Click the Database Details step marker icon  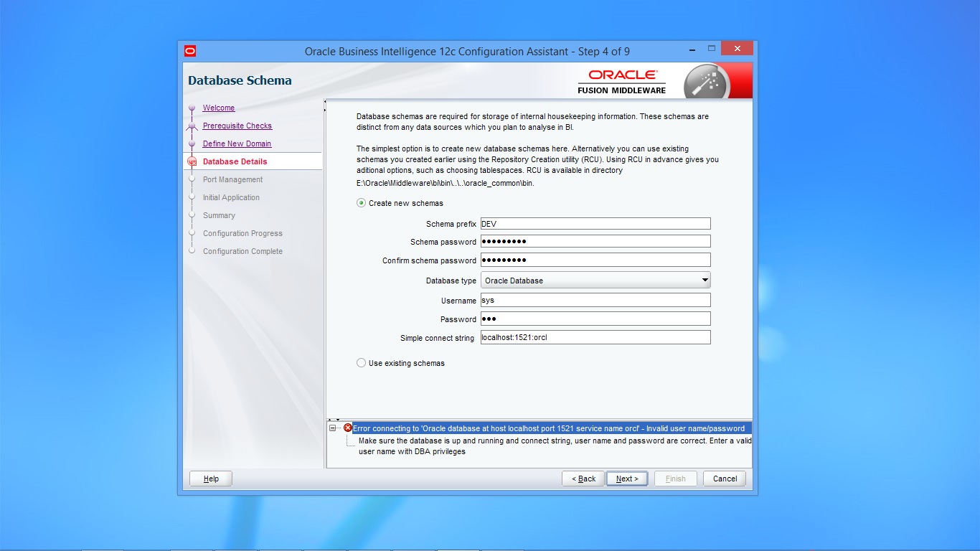tap(192, 162)
